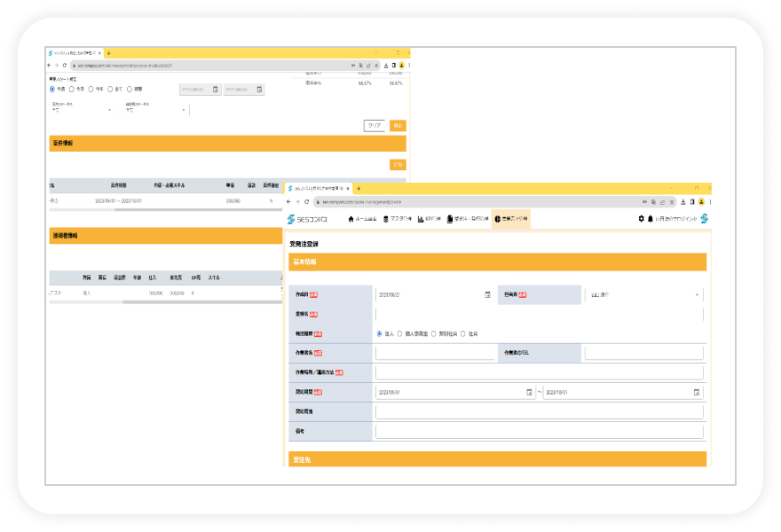Open downloads in the rear browser window
This screenshot has width=781, height=532.
click(x=386, y=66)
